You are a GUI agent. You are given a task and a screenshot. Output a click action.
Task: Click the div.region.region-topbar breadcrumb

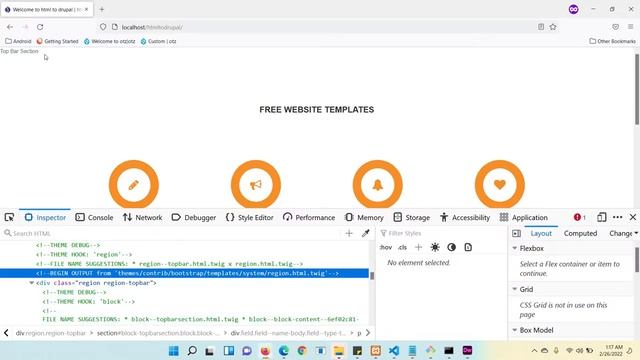51,333
